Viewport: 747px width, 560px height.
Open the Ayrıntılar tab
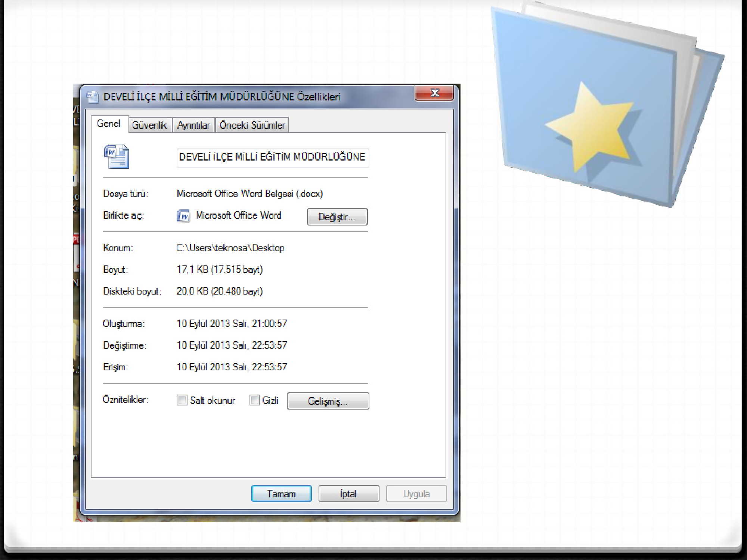click(x=193, y=125)
